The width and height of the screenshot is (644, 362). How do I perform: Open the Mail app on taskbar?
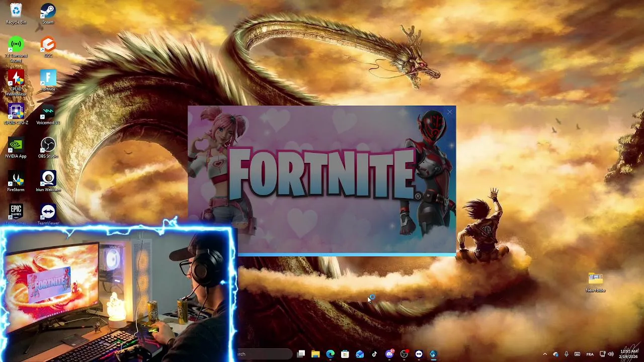click(x=360, y=354)
